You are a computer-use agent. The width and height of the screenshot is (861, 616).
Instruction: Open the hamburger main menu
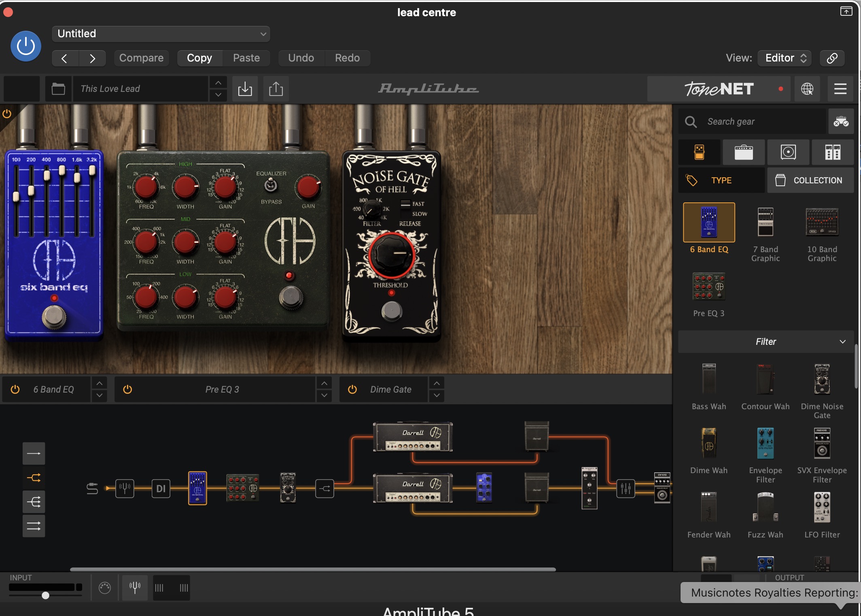click(x=840, y=89)
